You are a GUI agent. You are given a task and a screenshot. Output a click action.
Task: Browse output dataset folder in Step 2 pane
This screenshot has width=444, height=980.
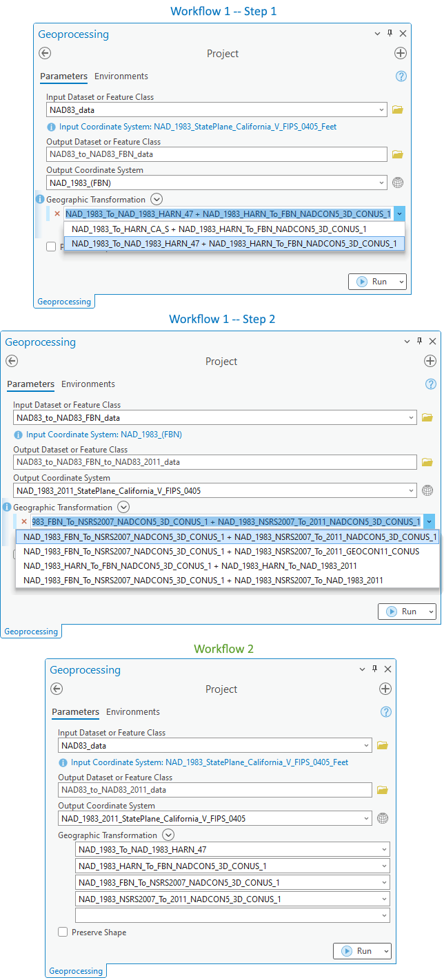[x=427, y=462]
